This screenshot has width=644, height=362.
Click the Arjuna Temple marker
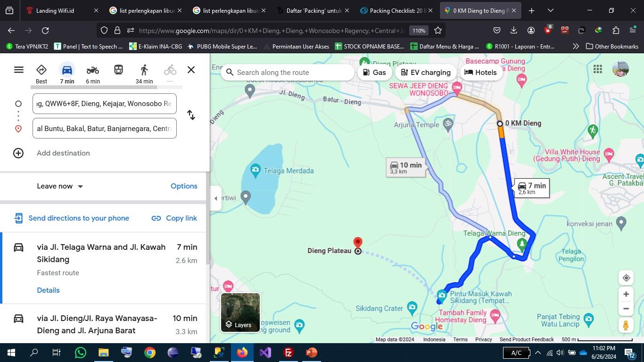[448, 124]
